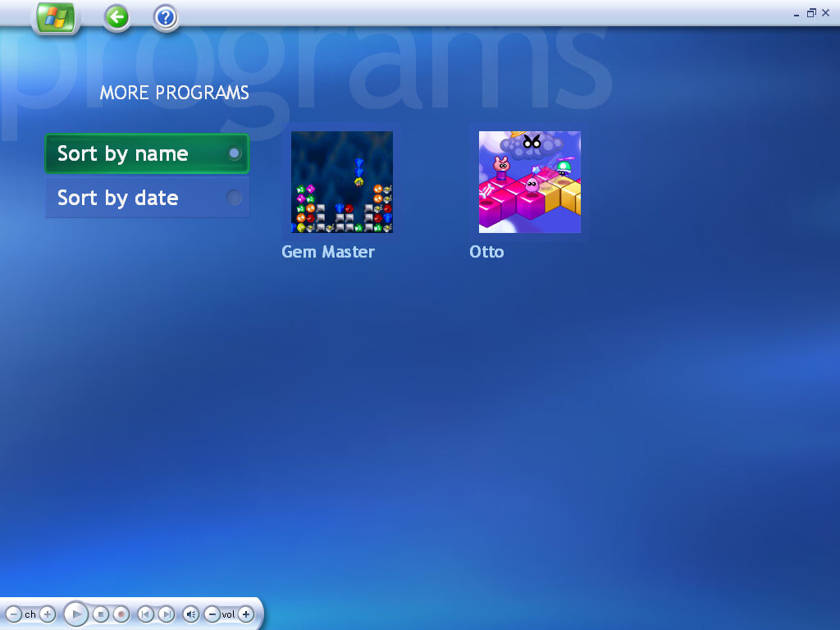840x630 pixels.
Task: Select the Sort by date option
Action: tap(147, 198)
